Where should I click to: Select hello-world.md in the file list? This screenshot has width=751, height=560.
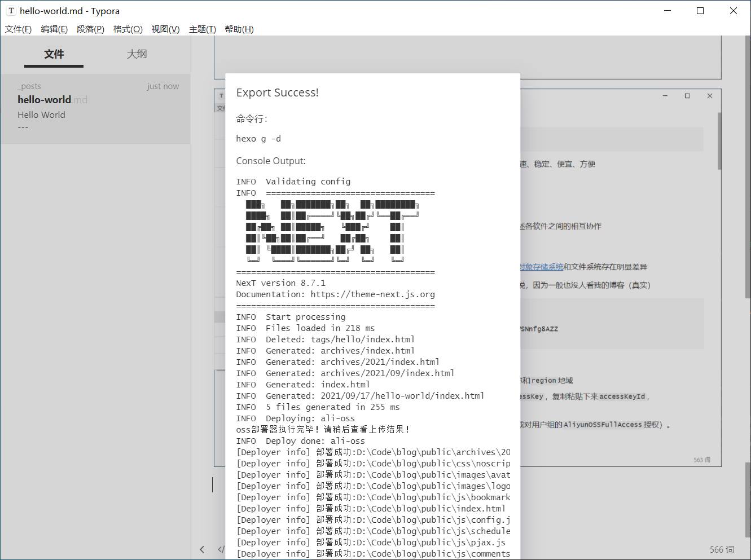52,100
